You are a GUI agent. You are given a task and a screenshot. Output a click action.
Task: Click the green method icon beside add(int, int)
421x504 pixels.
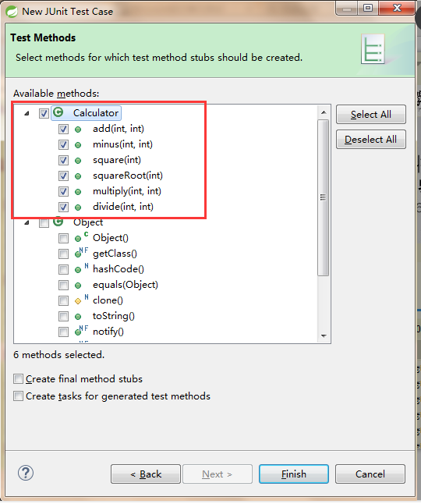(78, 130)
